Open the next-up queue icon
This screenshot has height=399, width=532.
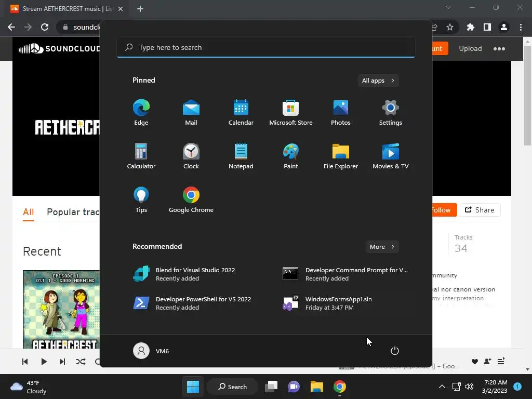point(501,362)
